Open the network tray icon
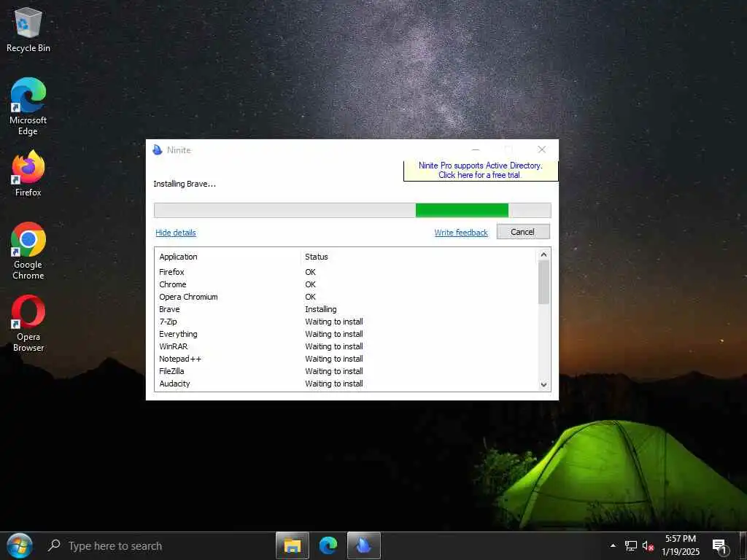This screenshot has width=747, height=560. click(631, 545)
